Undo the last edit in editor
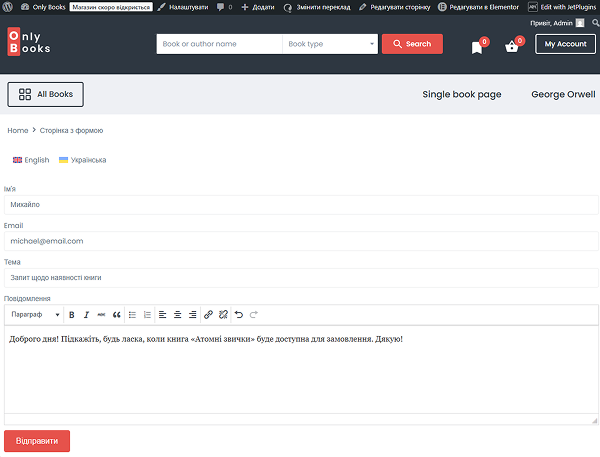The width and height of the screenshot is (600, 457). 238,315
